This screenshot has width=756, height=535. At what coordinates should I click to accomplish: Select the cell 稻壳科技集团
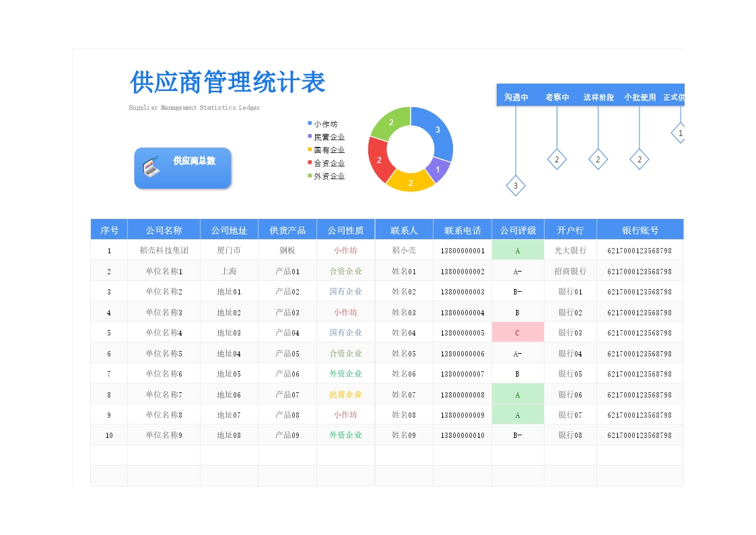(x=164, y=251)
